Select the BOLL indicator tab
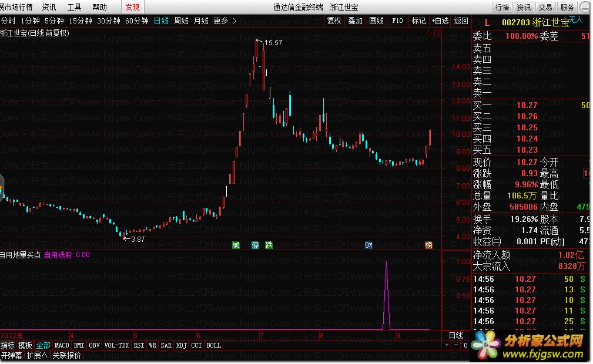The image size is (593, 364). [214, 345]
